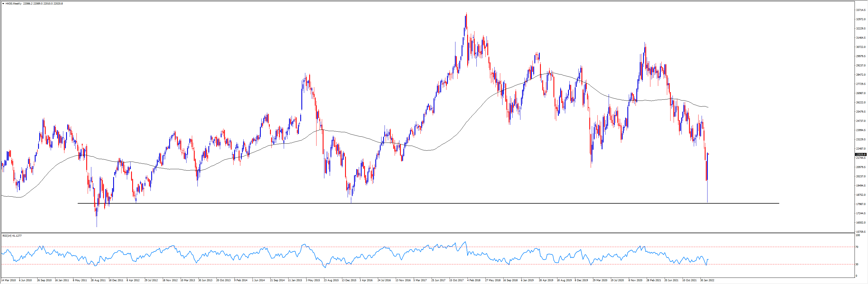Click the 26222.0 price scale label
Screen dimensions: 868x284
(x=861, y=103)
